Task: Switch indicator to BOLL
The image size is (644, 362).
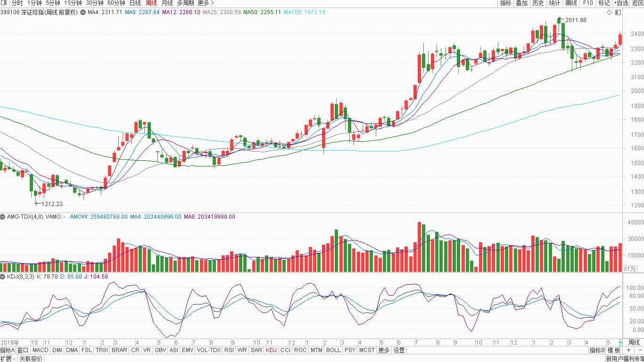Action: pos(333,350)
